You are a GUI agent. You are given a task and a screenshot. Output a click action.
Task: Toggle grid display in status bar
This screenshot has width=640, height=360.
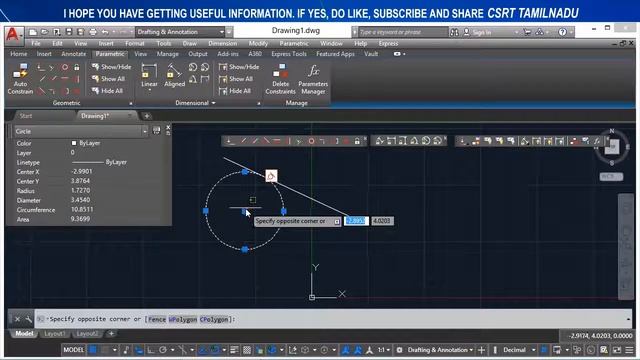coord(93,350)
